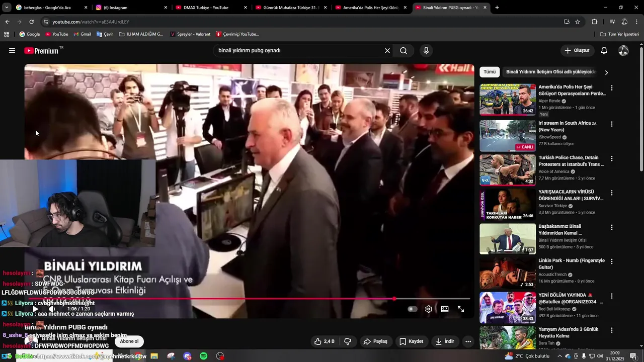Open a new browser tab
644x362 pixels.
497,8
